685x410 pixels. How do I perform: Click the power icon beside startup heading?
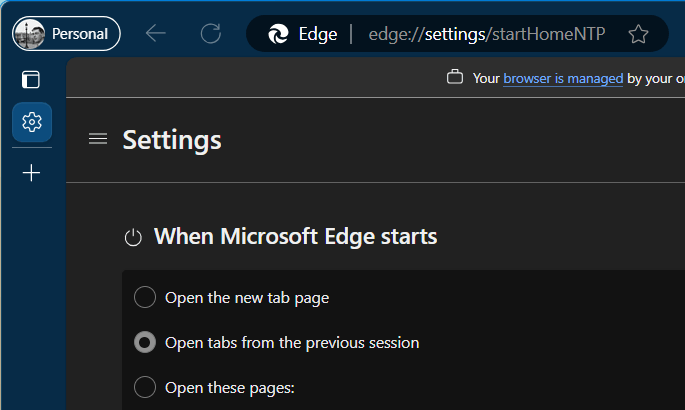coord(133,238)
